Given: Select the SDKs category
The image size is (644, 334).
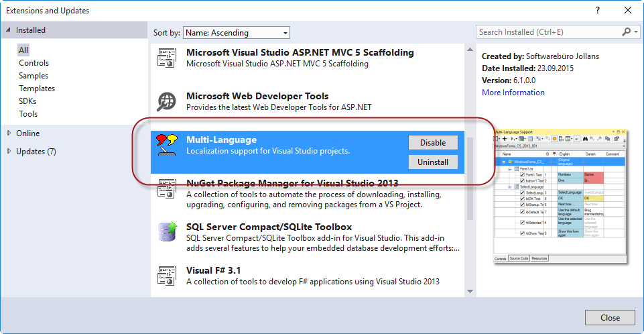Looking at the screenshot, I should [x=29, y=101].
